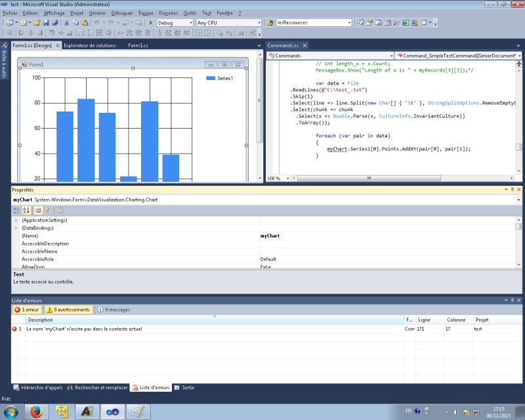This screenshot has width=525, height=420.
Task: Switch to the Form1.cs code tab
Action: click(138, 45)
